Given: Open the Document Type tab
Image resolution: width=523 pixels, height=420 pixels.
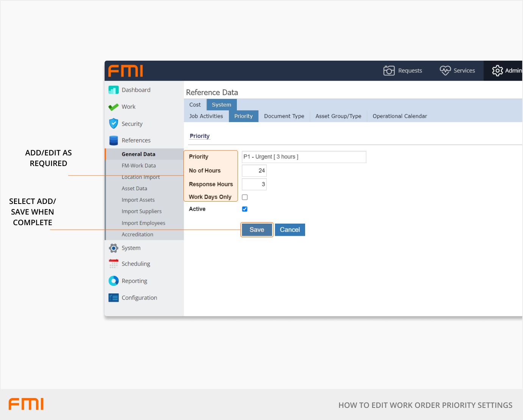Looking at the screenshot, I should pyautogui.click(x=284, y=116).
